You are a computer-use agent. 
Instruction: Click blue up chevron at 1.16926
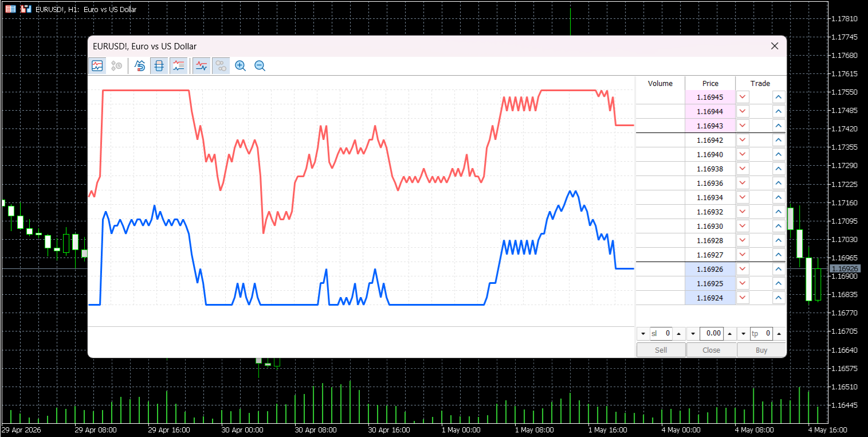pyautogui.click(x=779, y=269)
